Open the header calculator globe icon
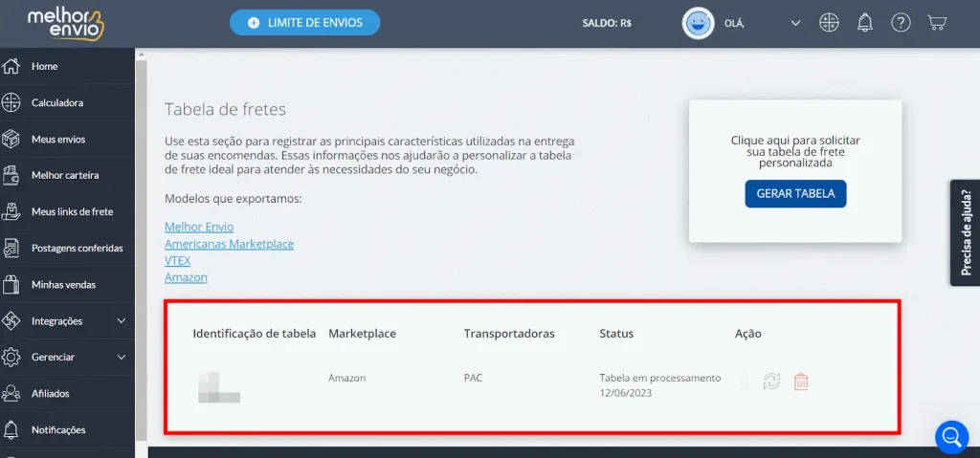Viewport: 980px width, 458px height. [x=829, y=23]
